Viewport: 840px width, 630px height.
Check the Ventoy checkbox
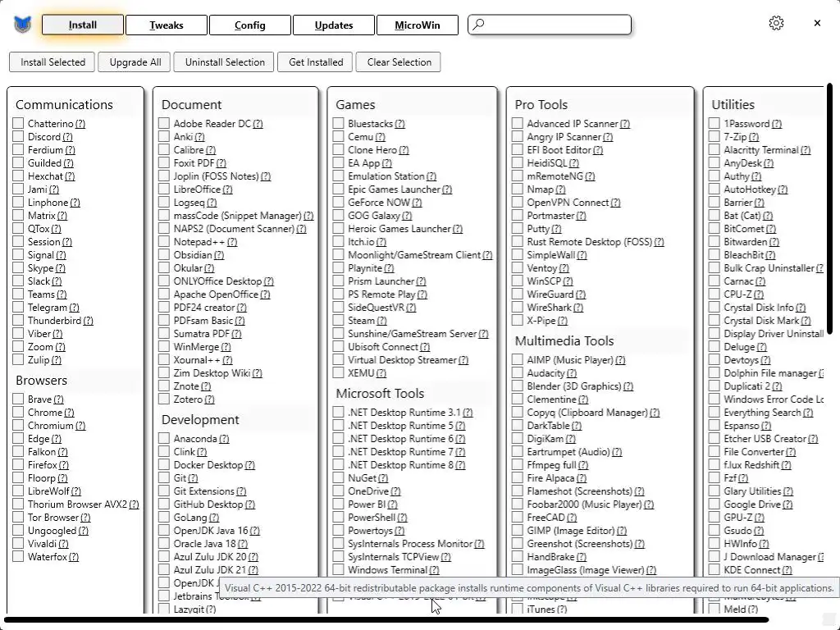[x=517, y=268]
